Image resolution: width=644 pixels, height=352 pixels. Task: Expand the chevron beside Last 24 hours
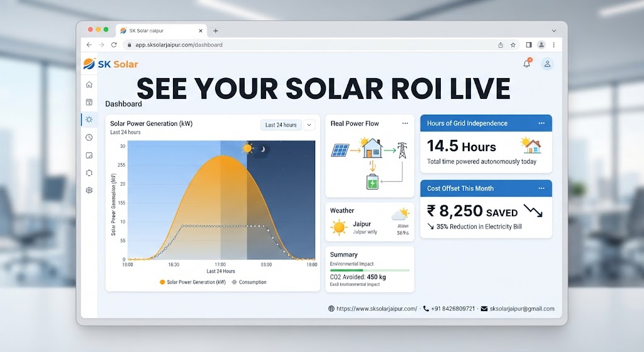click(x=309, y=125)
